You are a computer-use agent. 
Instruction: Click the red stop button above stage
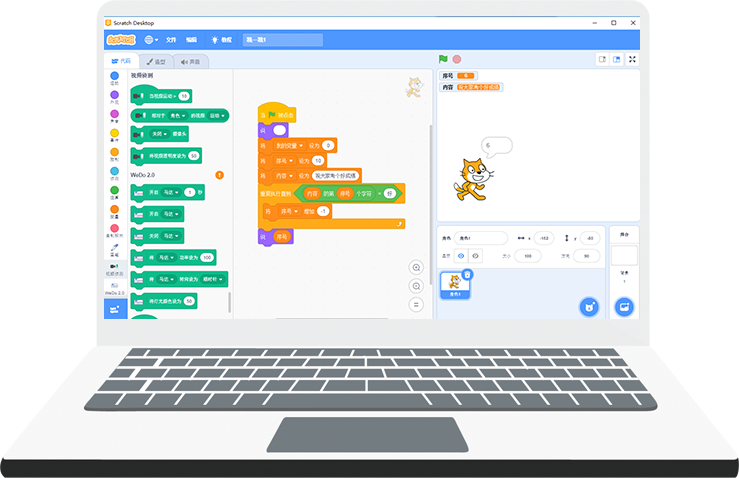(x=457, y=59)
